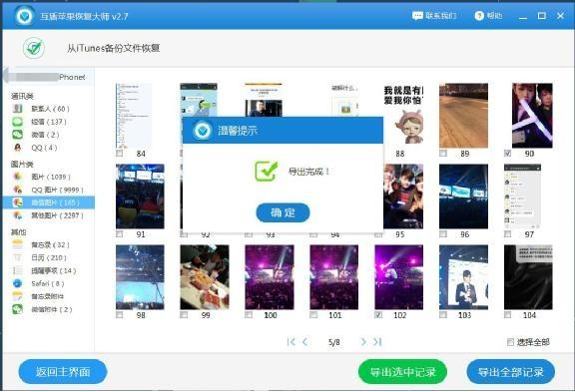Viewport: 575px width, 392px height.
Task: Open thumbnail of image 84 screenshot
Action: (134, 116)
